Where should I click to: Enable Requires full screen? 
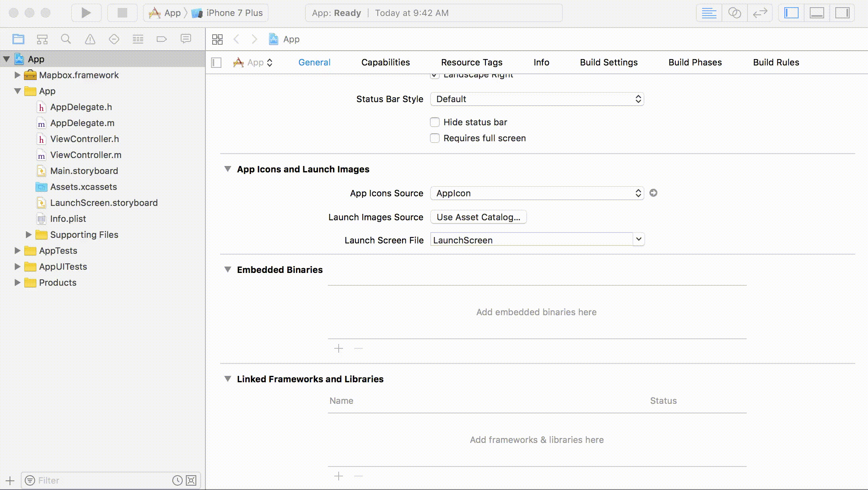435,138
